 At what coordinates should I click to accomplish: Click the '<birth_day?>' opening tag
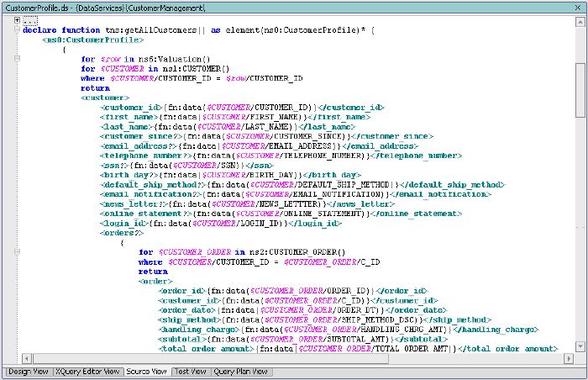[129, 175]
